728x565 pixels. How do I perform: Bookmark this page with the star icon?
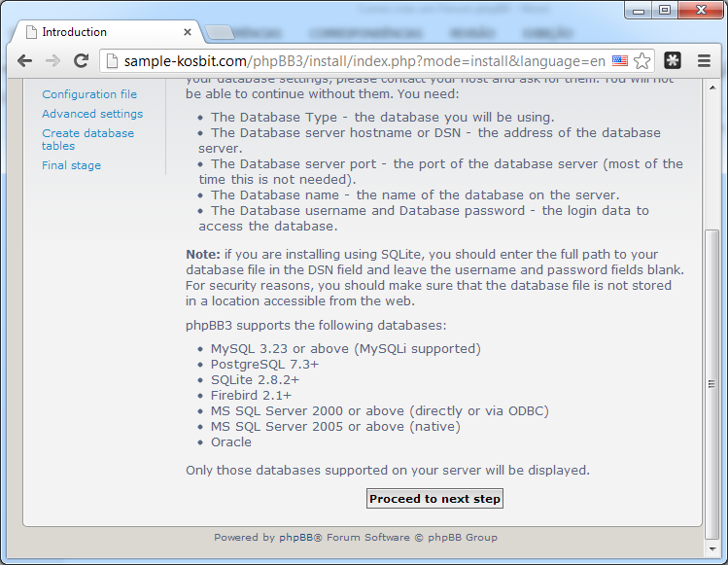pos(642,61)
